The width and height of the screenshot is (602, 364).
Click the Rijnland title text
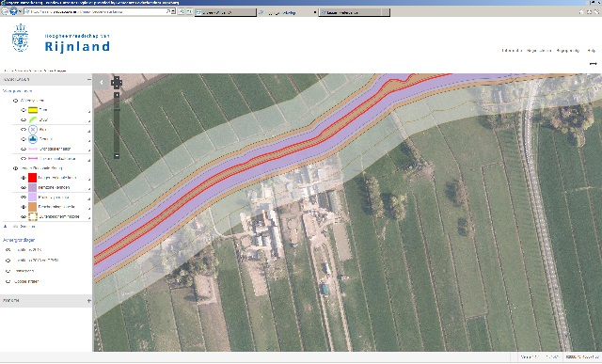[x=77, y=46]
